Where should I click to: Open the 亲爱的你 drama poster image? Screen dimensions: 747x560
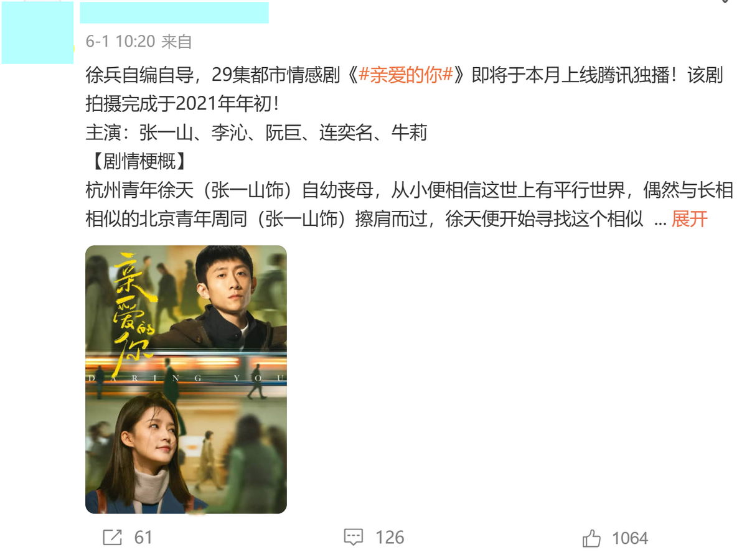(186, 380)
